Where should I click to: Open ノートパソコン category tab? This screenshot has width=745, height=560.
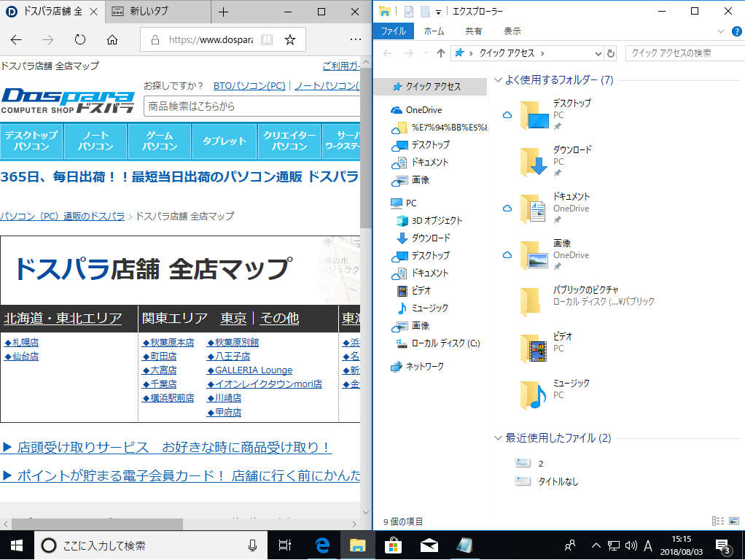click(95, 141)
